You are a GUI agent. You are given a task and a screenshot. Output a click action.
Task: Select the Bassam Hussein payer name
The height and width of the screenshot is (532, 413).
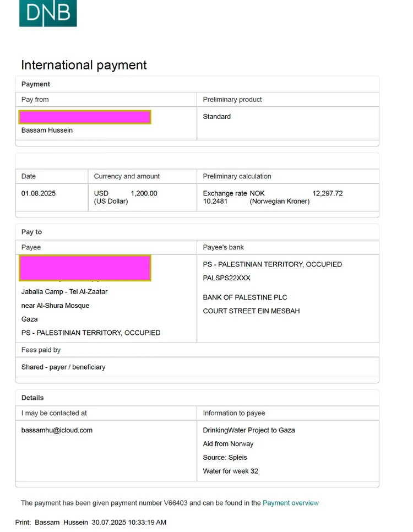47,131
